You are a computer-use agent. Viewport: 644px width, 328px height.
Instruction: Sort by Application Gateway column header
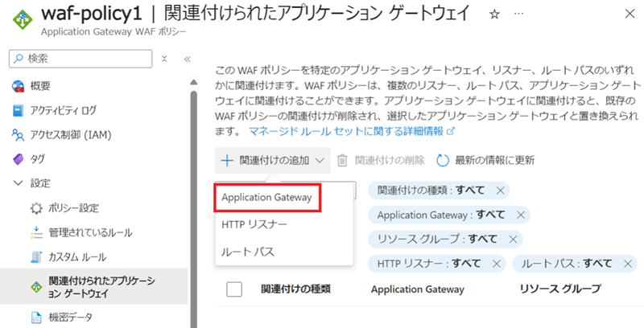tap(418, 289)
